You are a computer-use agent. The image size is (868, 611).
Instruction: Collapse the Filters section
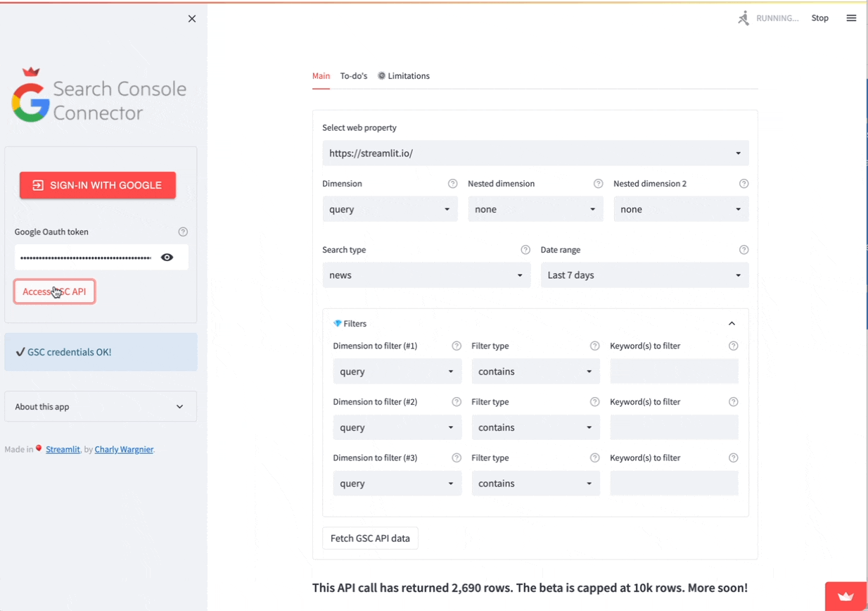pyautogui.click(x=732, y=323)
